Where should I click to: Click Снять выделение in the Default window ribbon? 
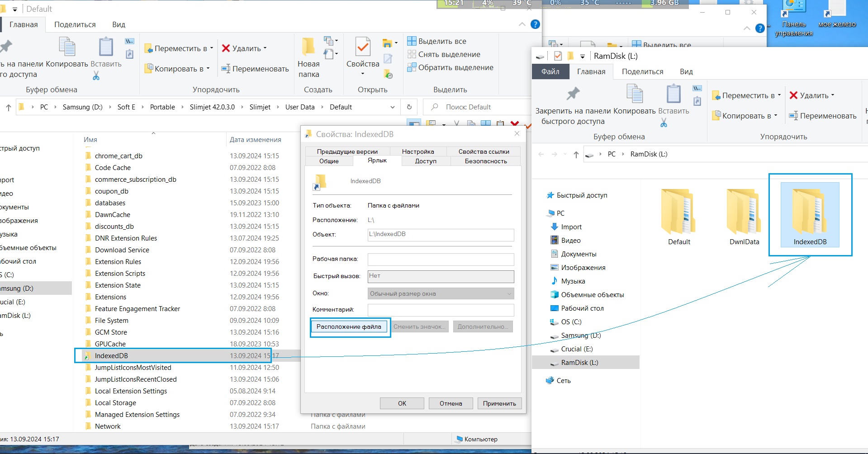click(444, 54)
